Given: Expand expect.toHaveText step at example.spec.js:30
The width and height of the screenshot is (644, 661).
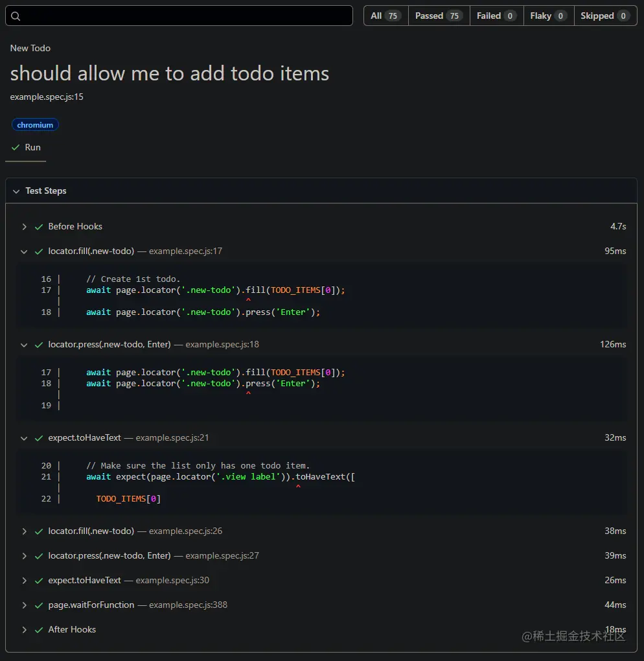Looking at the screenshot, I should tap(24, 581).
